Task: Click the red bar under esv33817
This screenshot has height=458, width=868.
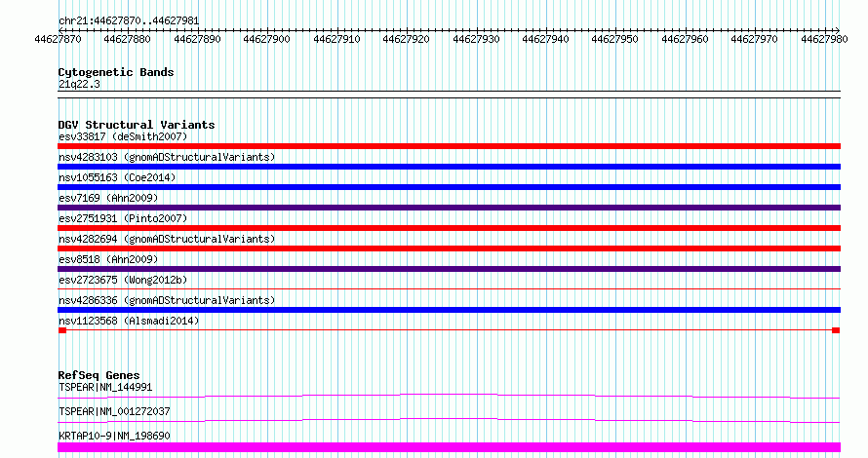Action: [449, 146]
